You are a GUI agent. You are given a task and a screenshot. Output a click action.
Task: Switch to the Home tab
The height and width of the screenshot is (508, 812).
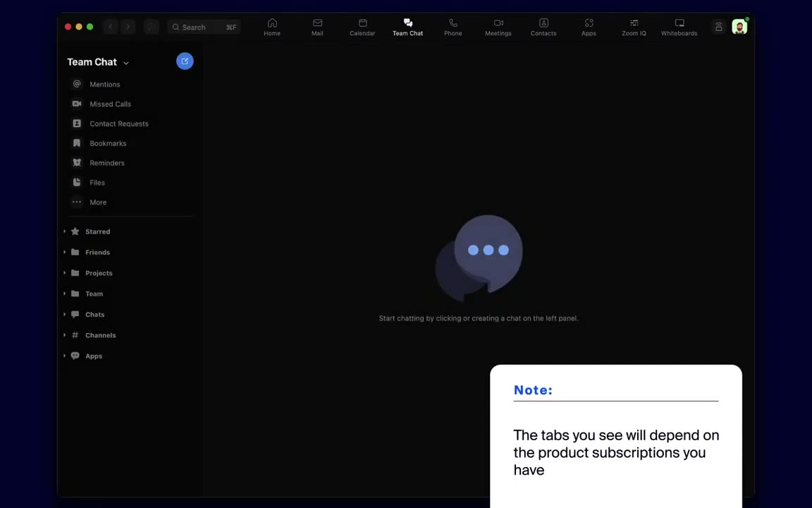(x=272, y=27)
